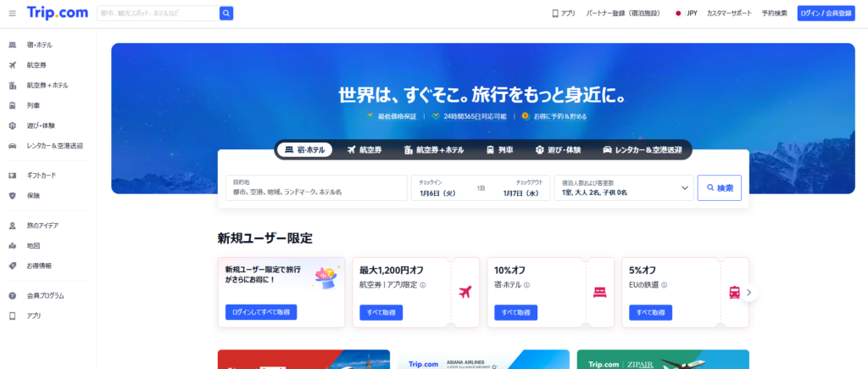Click すべて取得 on 5%オフ coupon
This screenshot has height=369, width=868.
click(x=650, y=312)
